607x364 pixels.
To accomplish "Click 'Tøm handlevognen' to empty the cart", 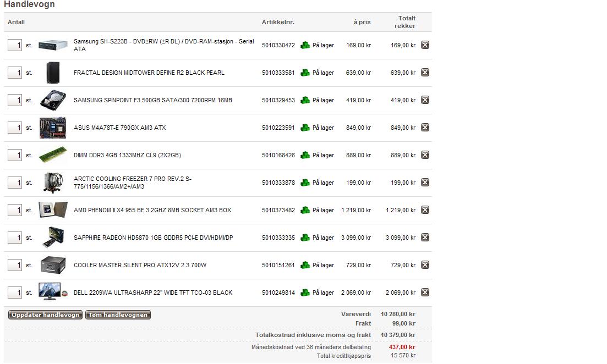I will pos(118,315).
